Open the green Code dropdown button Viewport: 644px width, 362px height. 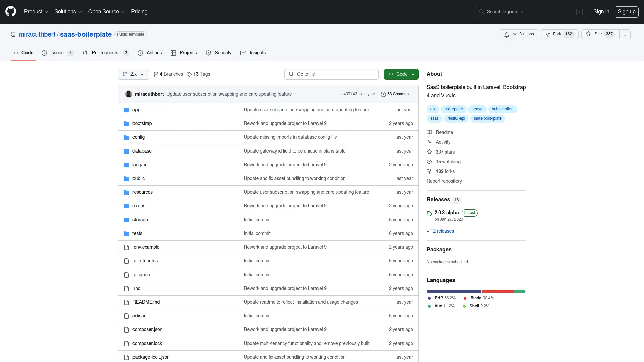click(401, 74)
